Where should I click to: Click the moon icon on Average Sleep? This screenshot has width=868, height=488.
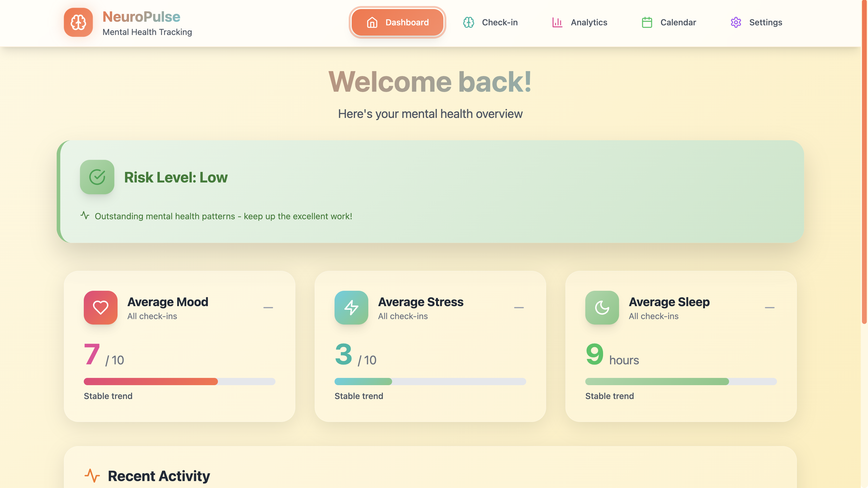tap(602, 308)
